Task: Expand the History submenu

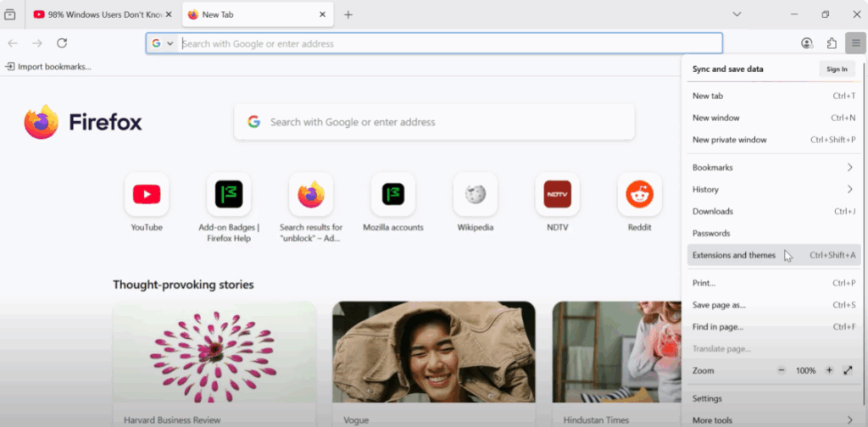Action: 774,189
